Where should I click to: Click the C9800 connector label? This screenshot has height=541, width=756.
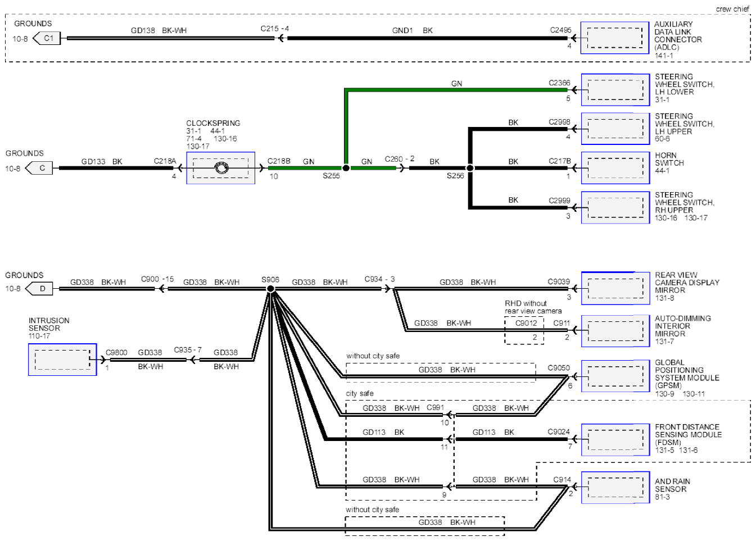[116, 353]
